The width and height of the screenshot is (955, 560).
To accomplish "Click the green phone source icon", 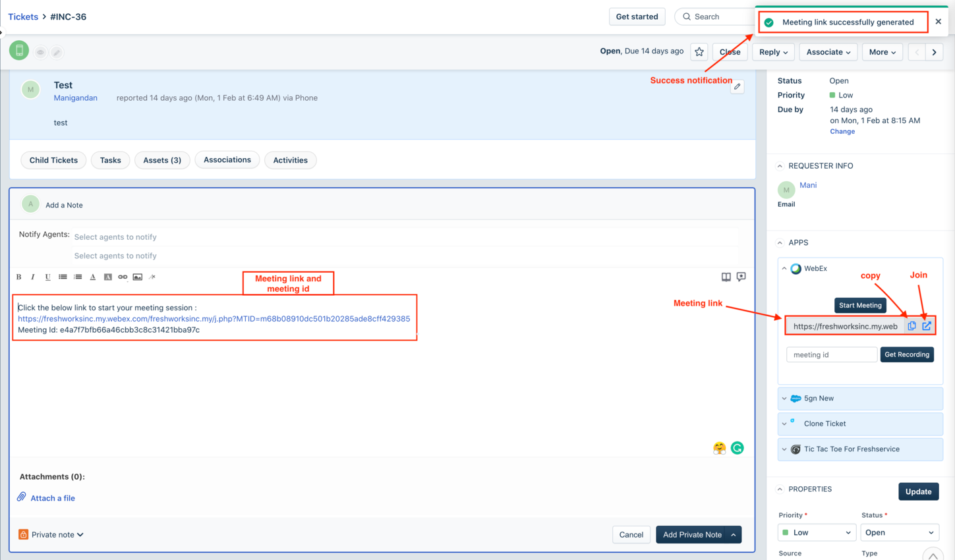I will pyautogui.click(x=19, y=50).
